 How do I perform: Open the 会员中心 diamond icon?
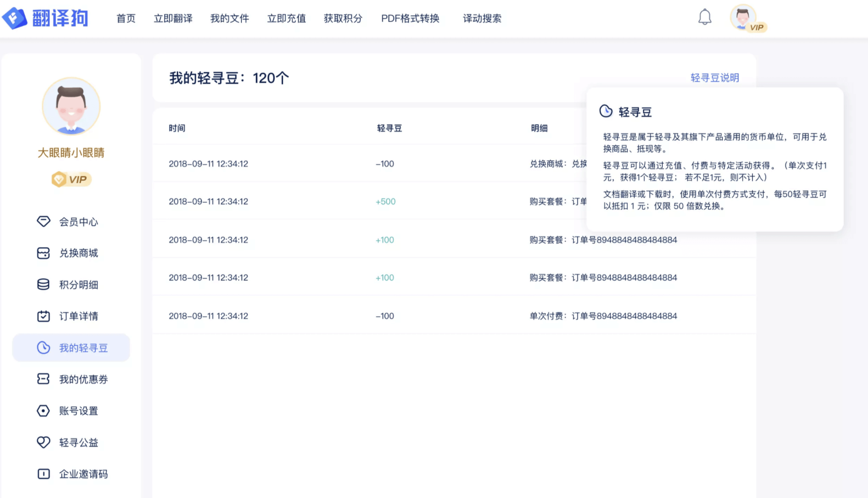pos(43,222)
